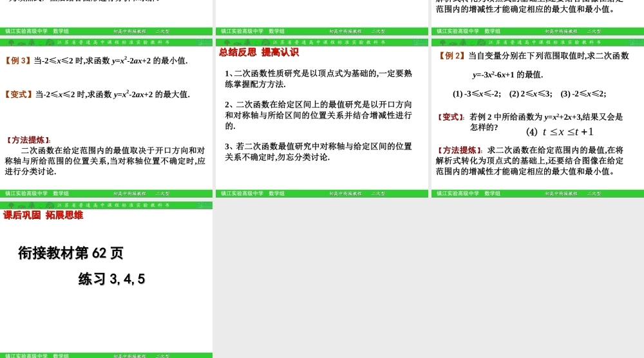The width and height of the screenshot is (644, 358).
Task: Click summary point 1 about 配方方法
Action: (318, 79)
